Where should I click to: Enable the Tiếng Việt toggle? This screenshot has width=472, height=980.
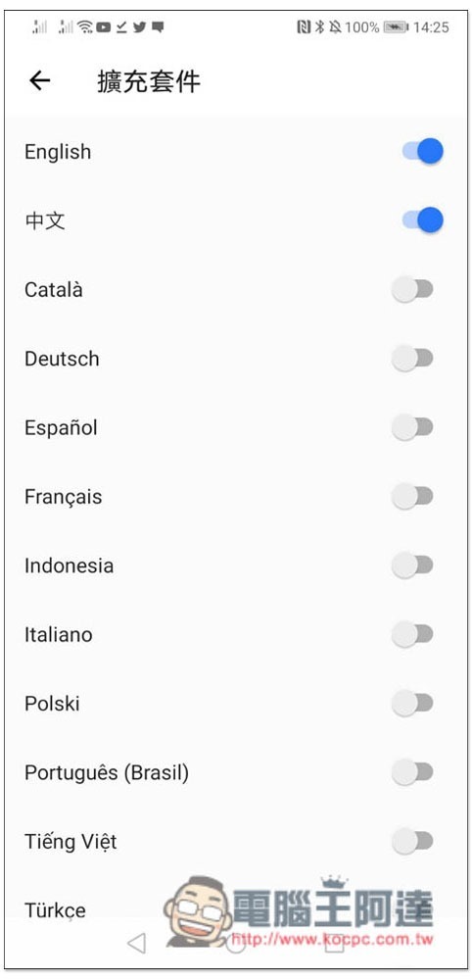pyautogui.click(x=412, y=841)
